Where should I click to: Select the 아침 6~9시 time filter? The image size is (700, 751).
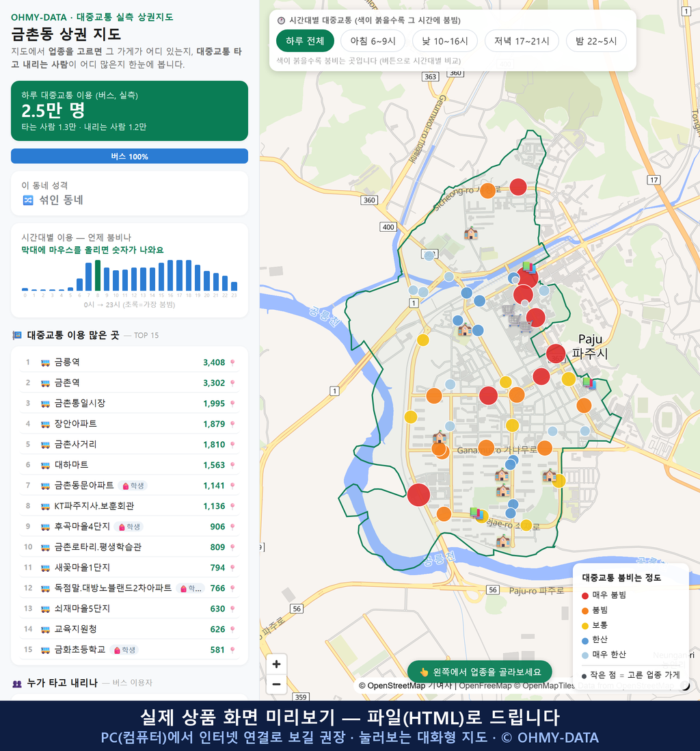tap(373, 41)
